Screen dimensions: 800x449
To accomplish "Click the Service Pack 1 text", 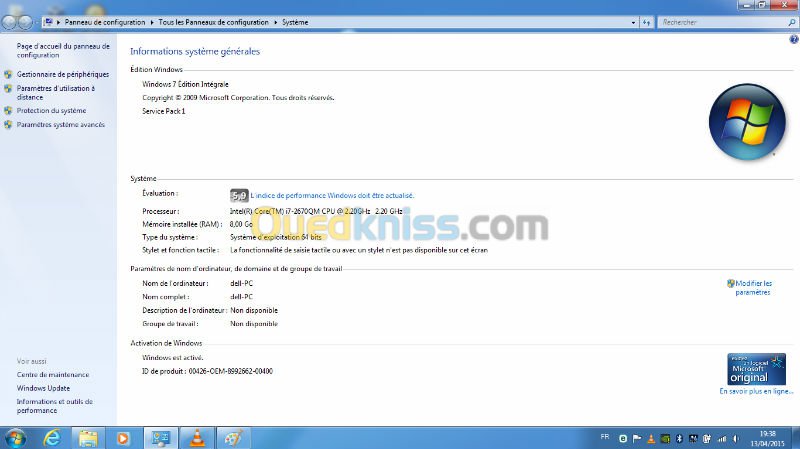I will 164,111.
